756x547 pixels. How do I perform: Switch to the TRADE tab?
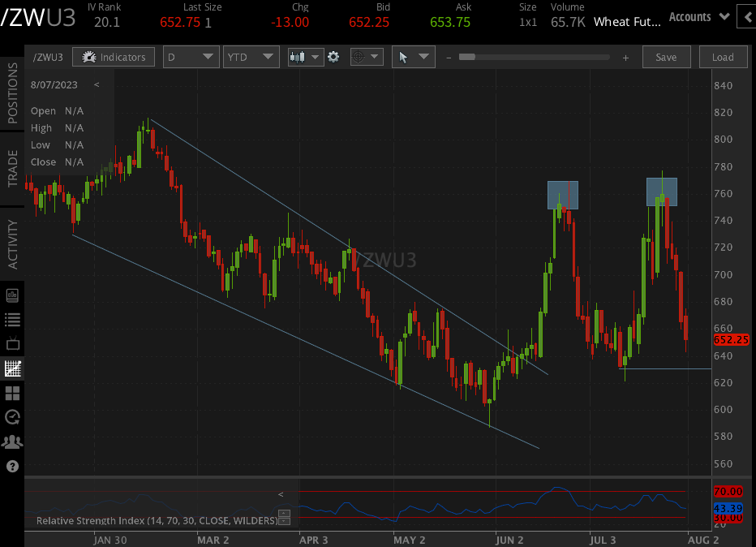[x=12, y=168]
